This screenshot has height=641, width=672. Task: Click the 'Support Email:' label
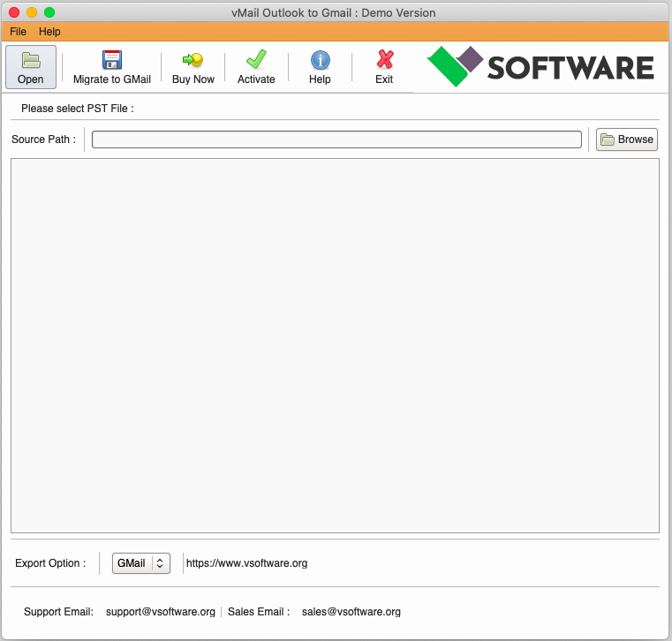click(x=58, y=612)
